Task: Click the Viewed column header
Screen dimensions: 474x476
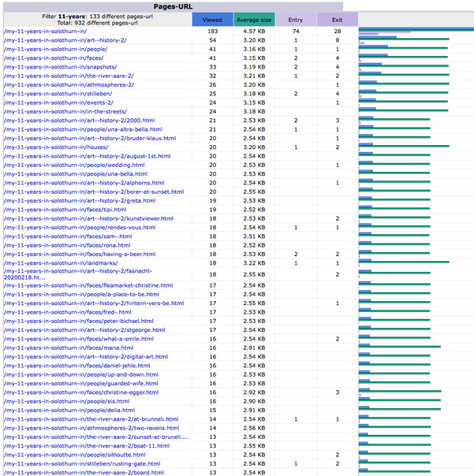Action: click(x=212, y=20)
